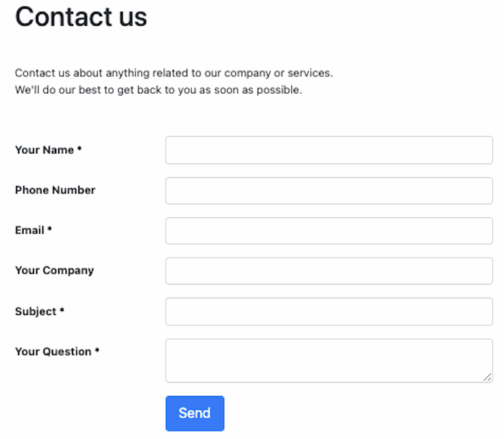Focus the Subject input box
The width and height of the screenshot is (504, 439).
coord(329,311)
